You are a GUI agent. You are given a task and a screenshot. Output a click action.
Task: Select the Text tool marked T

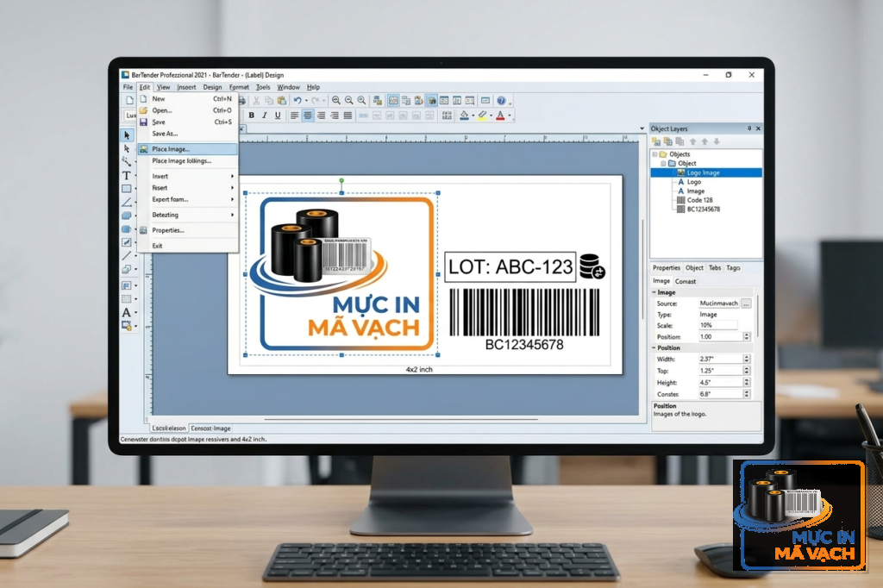tap(127, 176)
